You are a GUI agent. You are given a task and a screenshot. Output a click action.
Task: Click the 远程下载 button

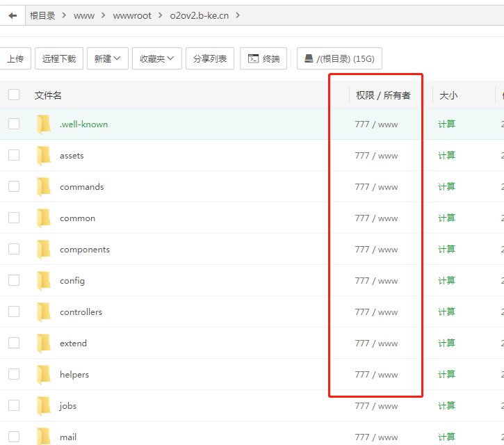(x=59, y=58)
